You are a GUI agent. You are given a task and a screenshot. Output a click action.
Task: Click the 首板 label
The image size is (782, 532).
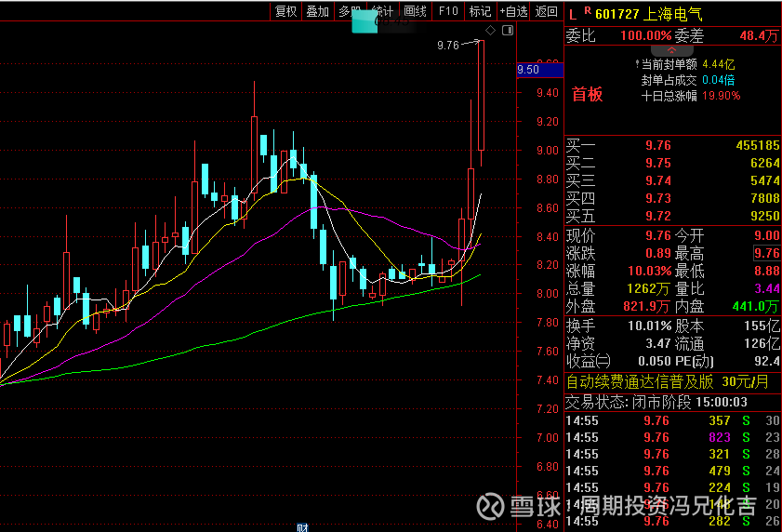[x=587, y=94]
